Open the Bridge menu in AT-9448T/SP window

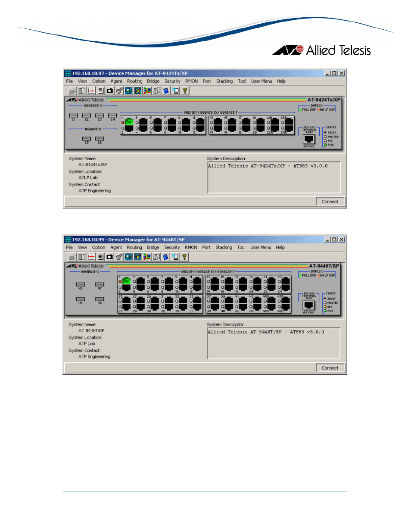[x=153, y=248]
